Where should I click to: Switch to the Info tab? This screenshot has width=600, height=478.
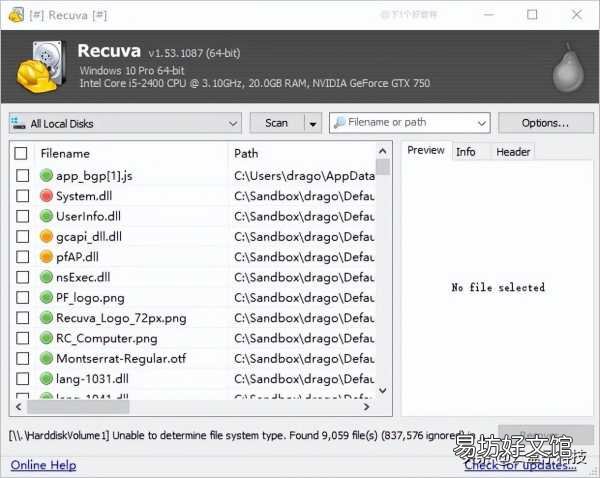465,152
